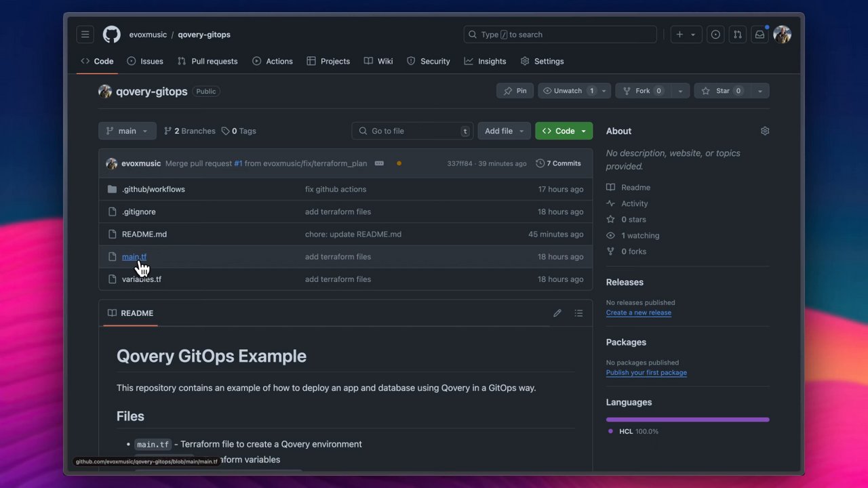Open commit 'chore: update README.md'
The height and width of the screenshot is (488, 868).
pos(353,234)
